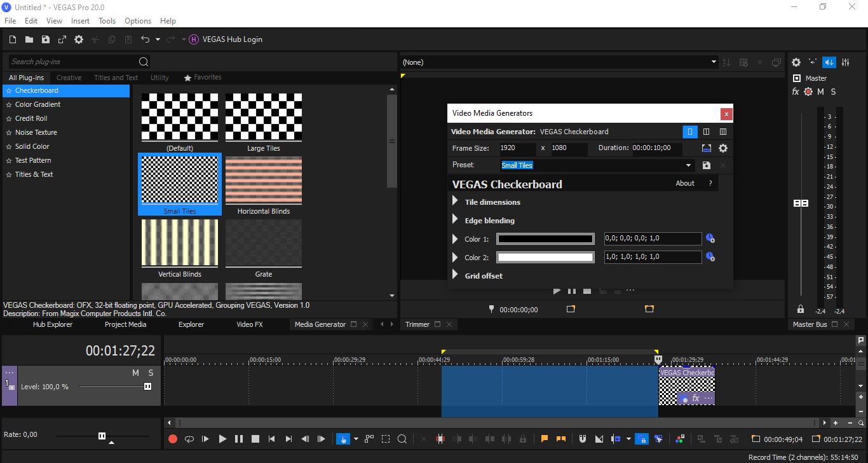Open the Preset dropdown showing Small Tiles
This screenshot has height=463, width=868.
pyautogui.click(x=689, y=165)
